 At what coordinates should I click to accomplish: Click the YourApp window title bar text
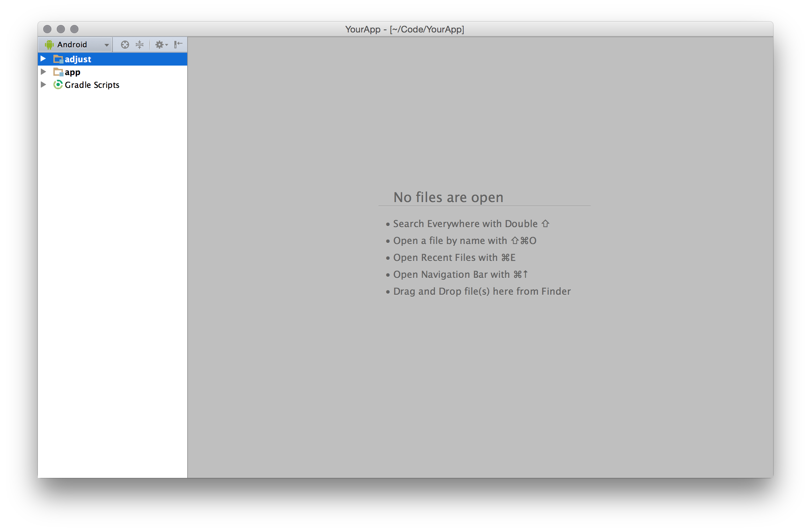point(404,29)
